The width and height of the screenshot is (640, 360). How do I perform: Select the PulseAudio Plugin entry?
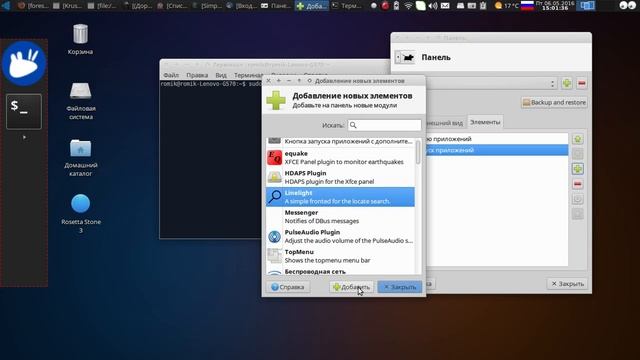pos(340,236)
